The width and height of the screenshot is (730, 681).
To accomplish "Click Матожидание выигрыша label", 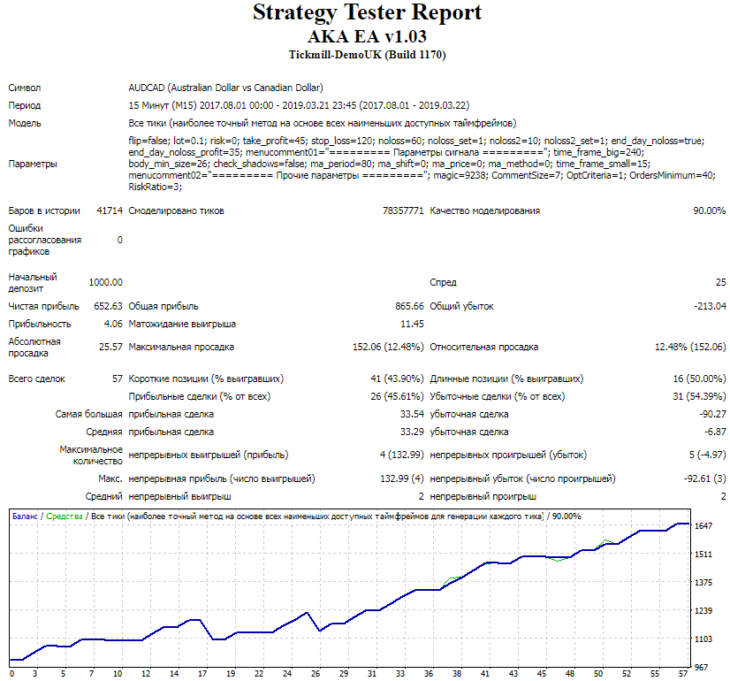I will 182,324.
